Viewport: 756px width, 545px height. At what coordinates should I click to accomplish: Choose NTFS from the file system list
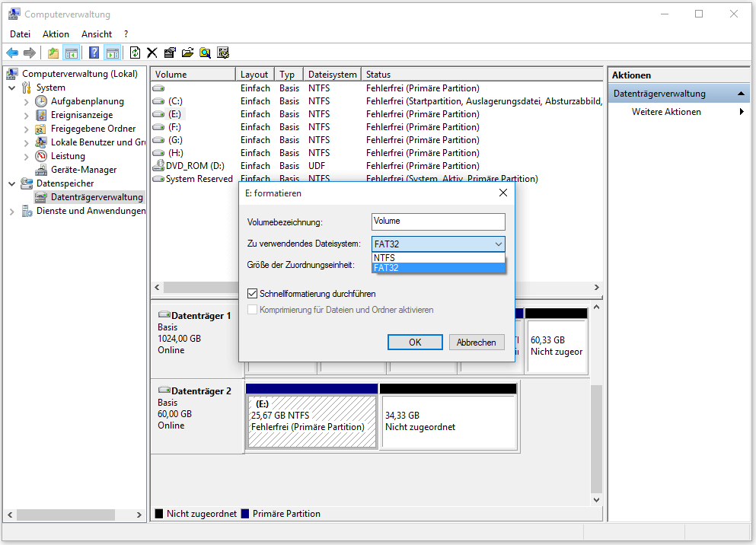[439, 258]
